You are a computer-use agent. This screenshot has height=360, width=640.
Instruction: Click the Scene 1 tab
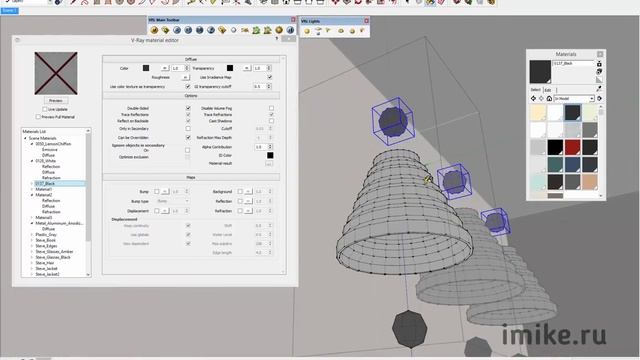pyautogui.click(x=9, y=10)
